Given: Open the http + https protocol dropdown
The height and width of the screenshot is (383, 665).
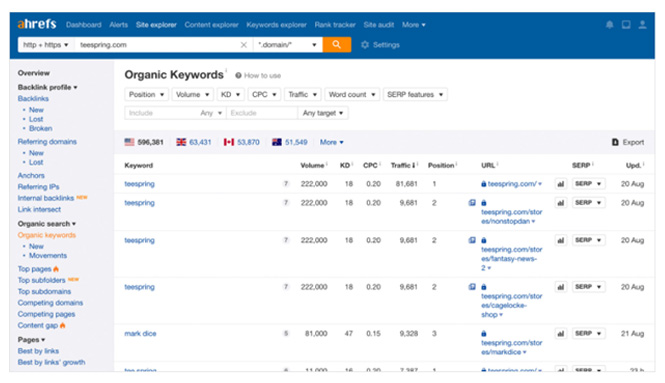Looking at the screenshot, I should tap(46, 45).
